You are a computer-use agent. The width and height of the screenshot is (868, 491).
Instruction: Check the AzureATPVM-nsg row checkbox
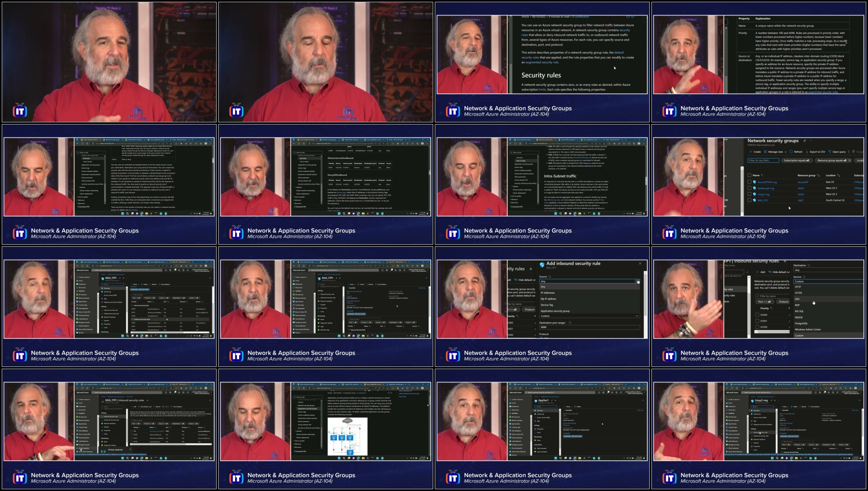[750, 182]
